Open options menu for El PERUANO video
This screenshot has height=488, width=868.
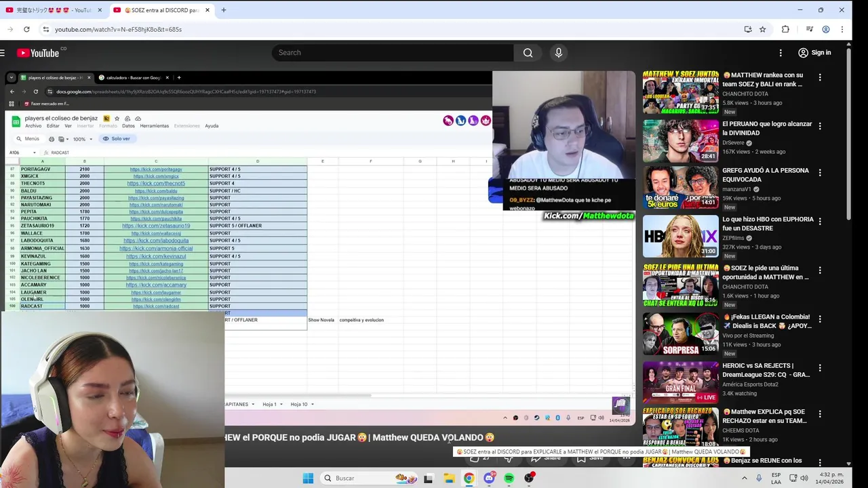tap(820, 126)
